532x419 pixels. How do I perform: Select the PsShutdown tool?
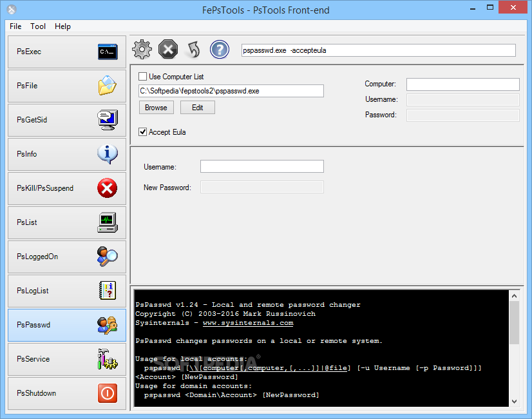pyautogui.click(x=67, y=393)
